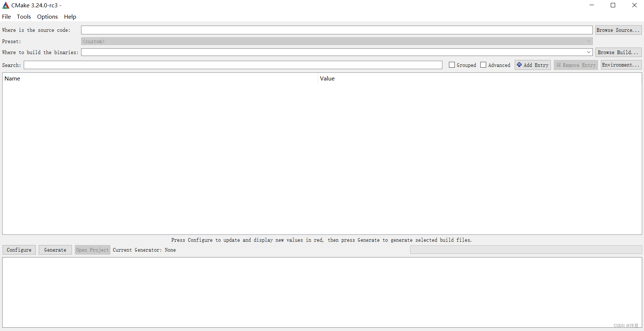Open the Environment settings button
The width and height of the screenshot is (644, 331).
pyautogui.click(x=621, y=65)
